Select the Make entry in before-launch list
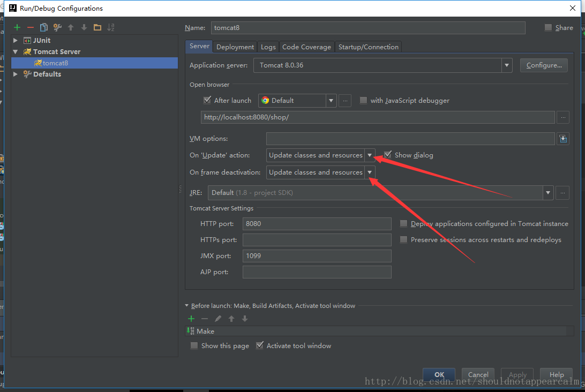585x392 pixels. (x=379, y=331)
